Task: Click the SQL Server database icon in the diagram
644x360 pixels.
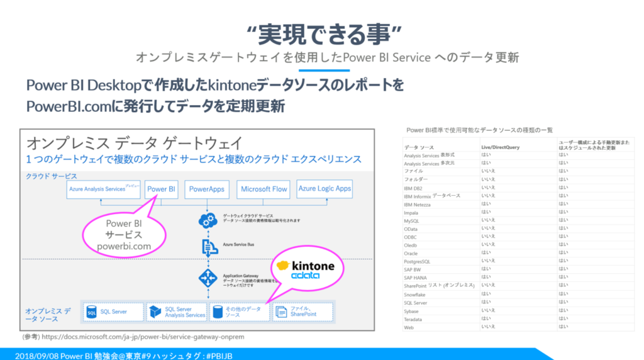Action: [91, 312]
